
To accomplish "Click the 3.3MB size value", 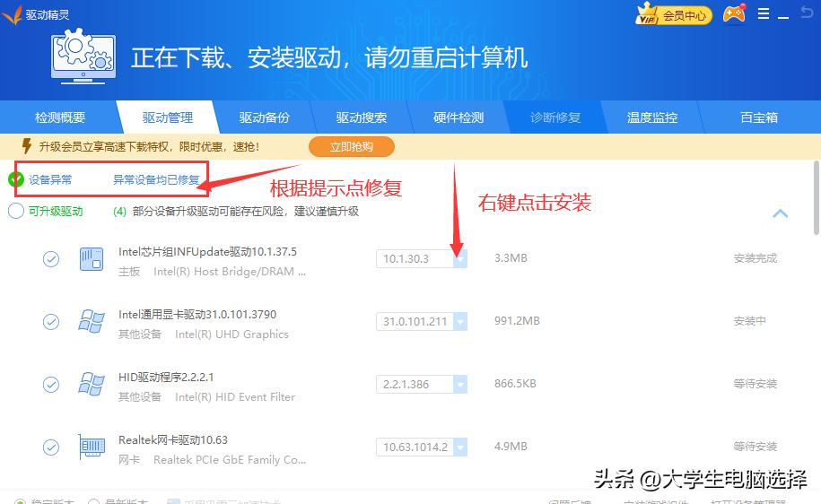I will [511, 258].
